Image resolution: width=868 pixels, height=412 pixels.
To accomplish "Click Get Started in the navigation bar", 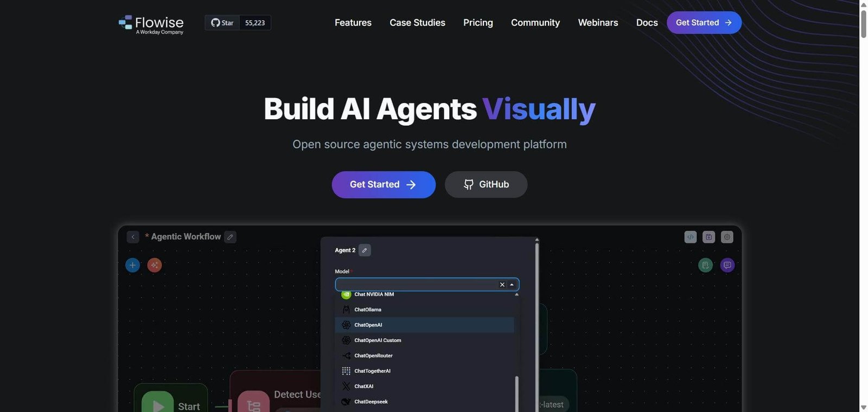I will point(704,23).
